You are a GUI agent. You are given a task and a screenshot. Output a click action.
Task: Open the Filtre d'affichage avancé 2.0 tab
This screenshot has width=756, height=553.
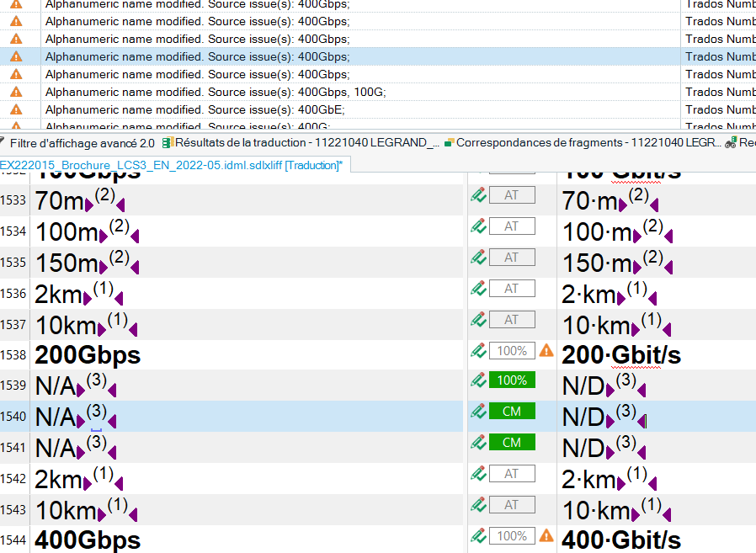82,143
